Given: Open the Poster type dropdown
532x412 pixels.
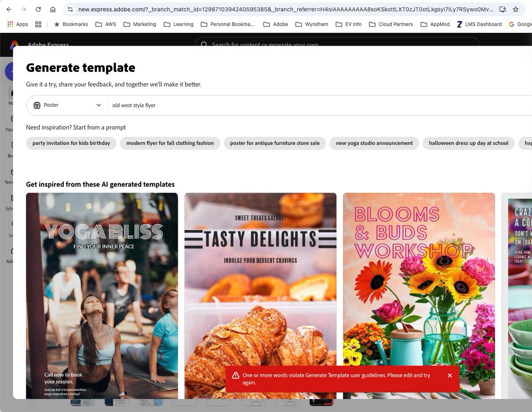Looking at the screenshot, I should pos(67,105).
